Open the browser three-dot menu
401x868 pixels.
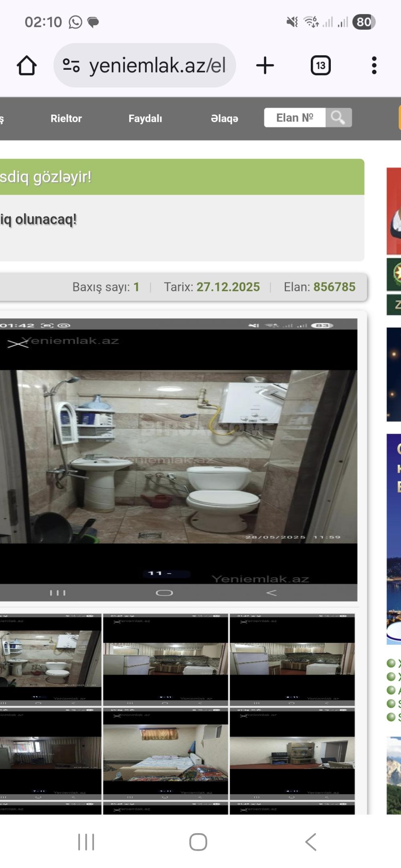click(374, 65)
